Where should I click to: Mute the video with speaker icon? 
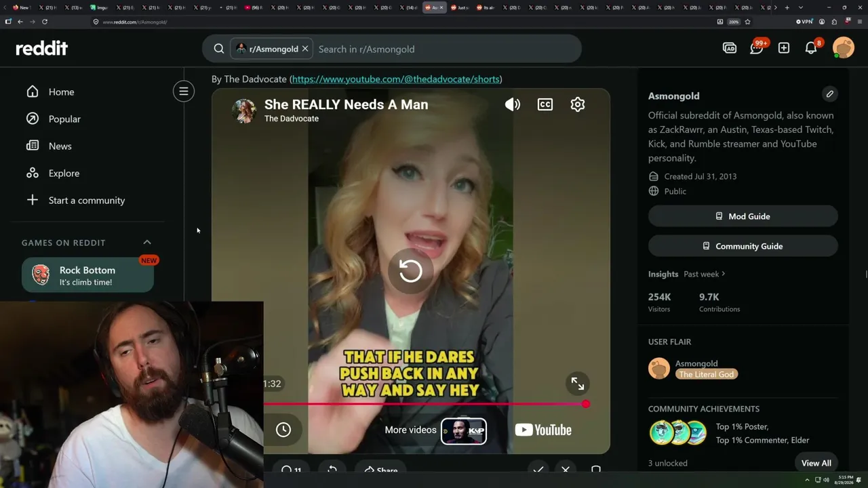click(513, 104)
